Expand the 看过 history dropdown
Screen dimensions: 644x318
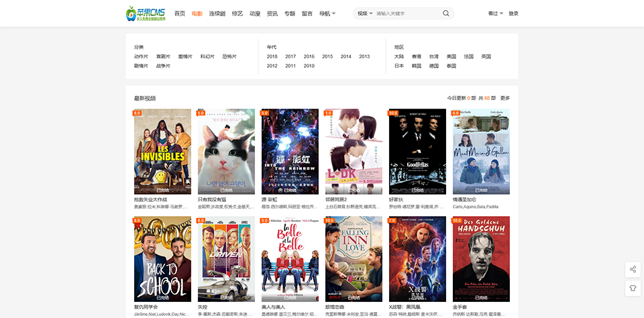coord(495,13)
